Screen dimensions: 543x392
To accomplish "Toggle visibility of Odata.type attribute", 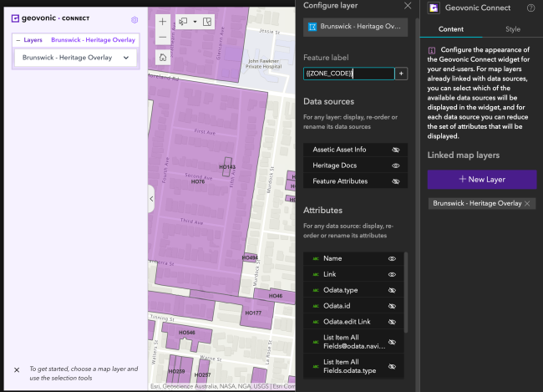I will [392, 290].
